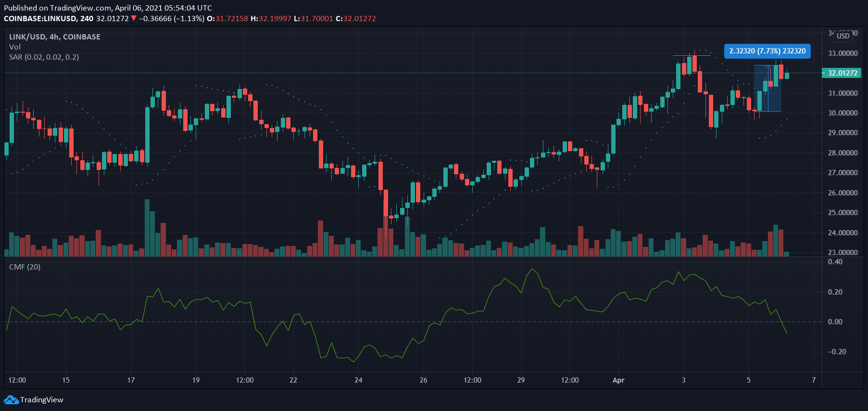Click the blue shaded price range box
Screen dimensions: 868x411
tap(767, 88)
